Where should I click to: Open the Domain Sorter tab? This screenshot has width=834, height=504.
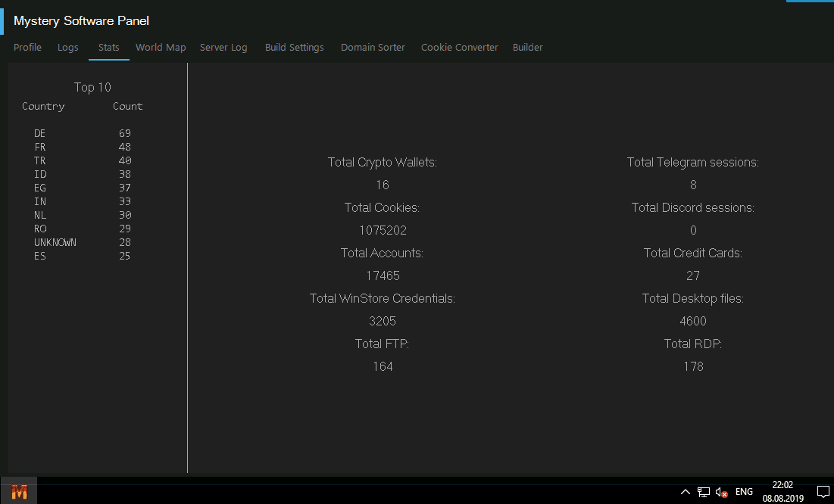point(373,48)
